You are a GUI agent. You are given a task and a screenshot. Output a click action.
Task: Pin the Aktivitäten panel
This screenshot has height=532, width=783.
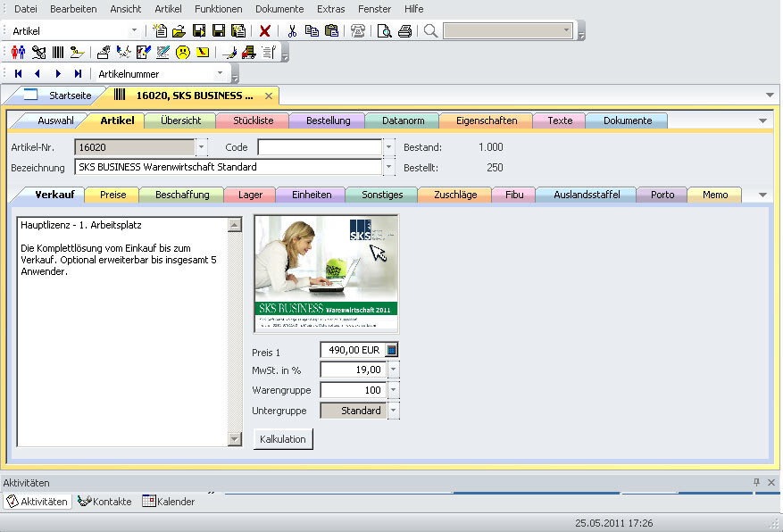[x=756, y=482]
